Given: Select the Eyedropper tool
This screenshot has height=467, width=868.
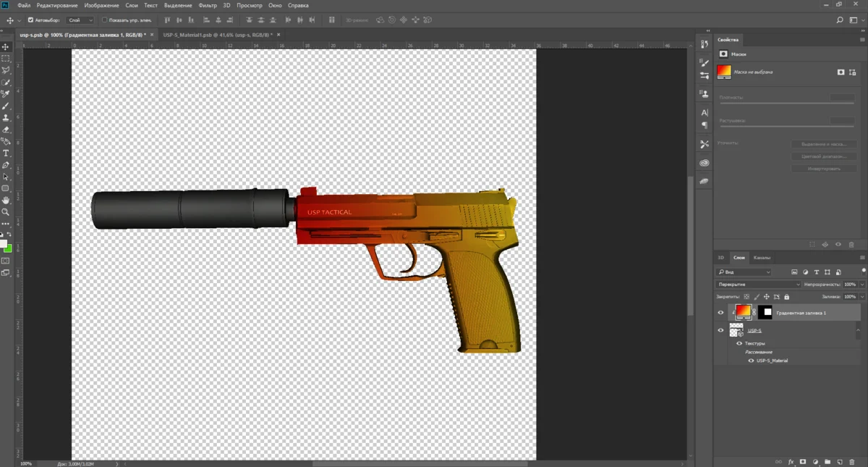Looking at the screenshot, I should pos(6,94).
